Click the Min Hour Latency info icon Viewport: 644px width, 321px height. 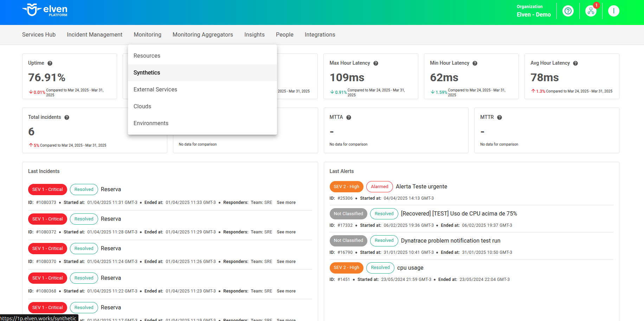point(475,63)
